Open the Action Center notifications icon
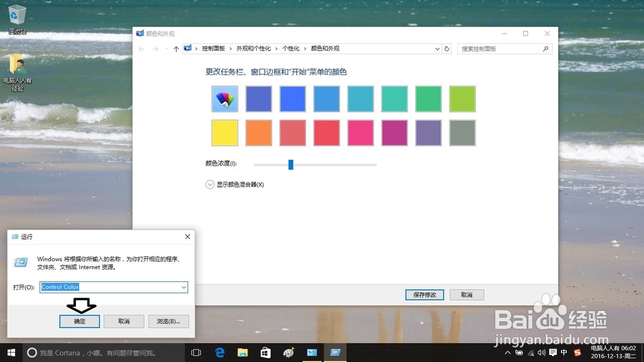644x362 pixels. coord(553,352)
